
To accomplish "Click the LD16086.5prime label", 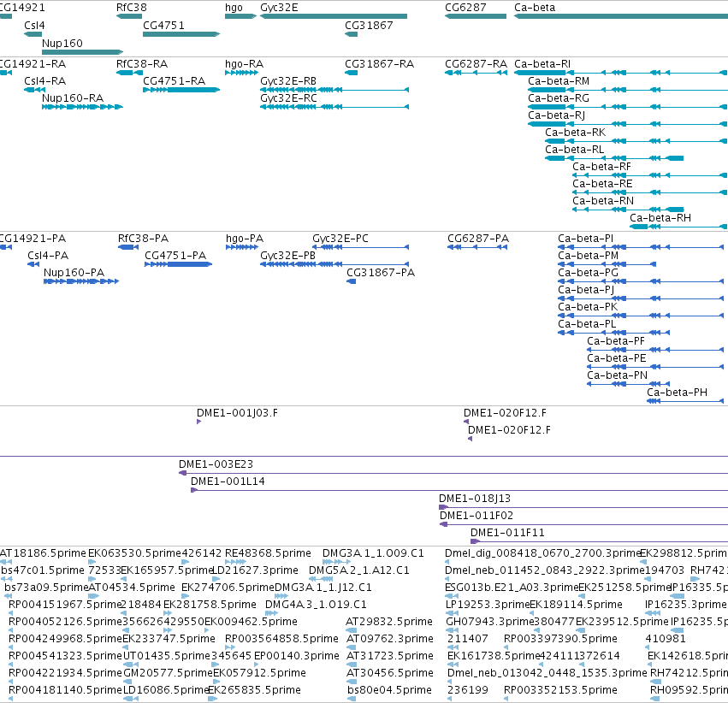I will click(x=166, y=689).
